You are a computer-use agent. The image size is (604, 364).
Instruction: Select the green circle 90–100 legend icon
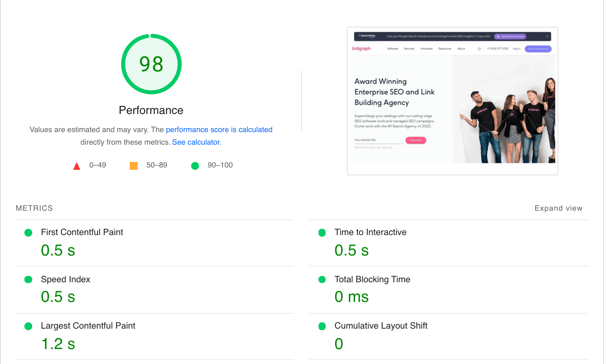click(195, 165)
